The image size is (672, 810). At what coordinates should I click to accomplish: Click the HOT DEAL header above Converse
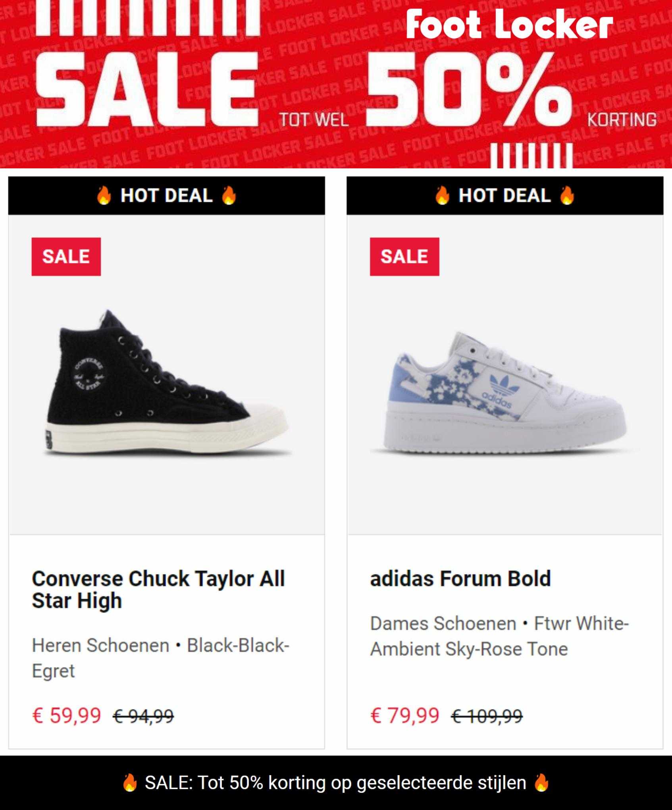[x=167, y=196]
